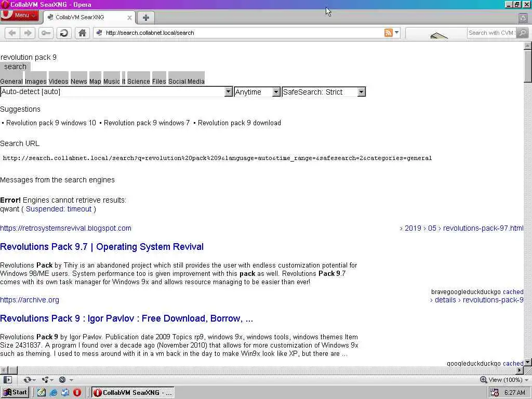Click the zoom View (100%) control

(504, 380)
